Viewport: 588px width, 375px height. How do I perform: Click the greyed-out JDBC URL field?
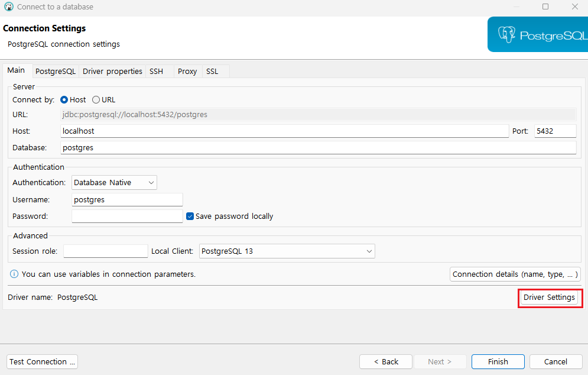click(x=319, y=115)
